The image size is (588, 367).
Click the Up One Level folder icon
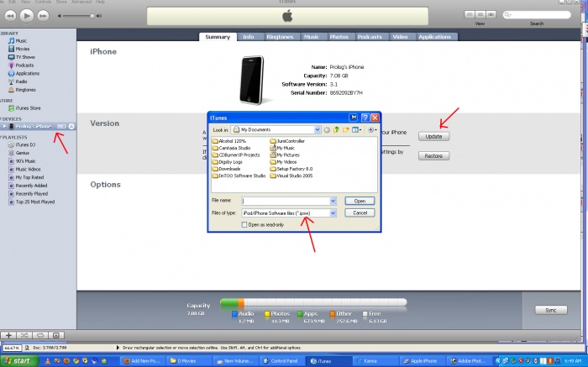pos(336,129)
